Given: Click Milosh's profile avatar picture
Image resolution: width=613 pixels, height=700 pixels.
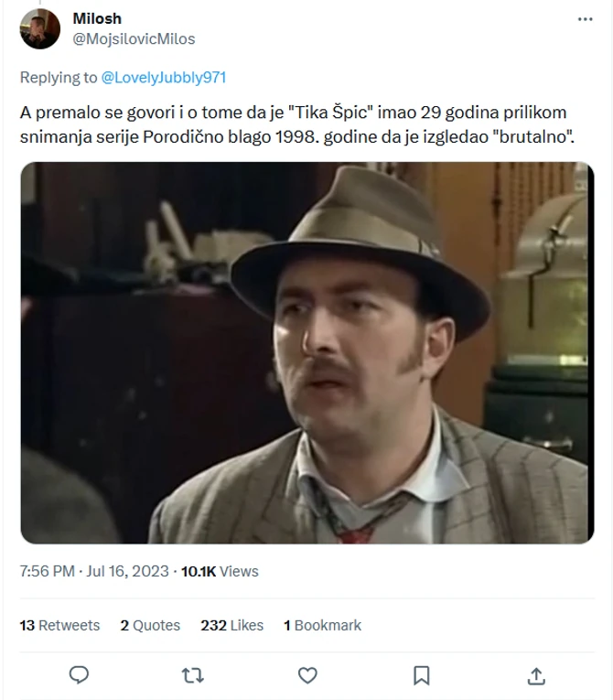Looking at the screenshot, I should pyautogui.click(x=39, y=28).
